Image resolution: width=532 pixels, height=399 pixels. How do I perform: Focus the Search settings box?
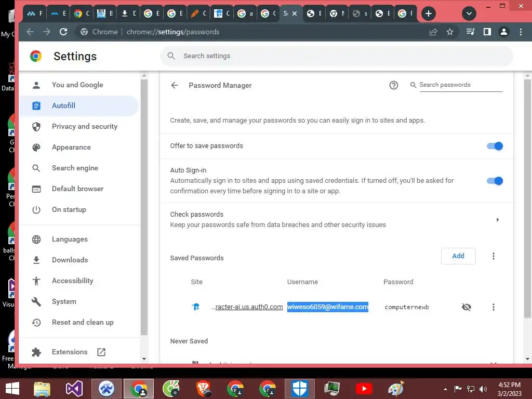pos(337,56)
